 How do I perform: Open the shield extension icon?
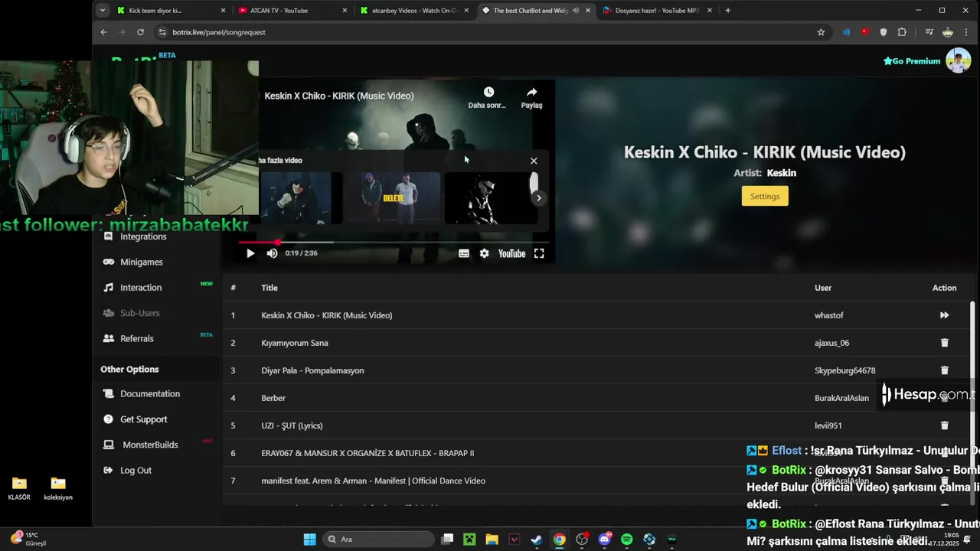pyautogui.click(x=884, y=32)
